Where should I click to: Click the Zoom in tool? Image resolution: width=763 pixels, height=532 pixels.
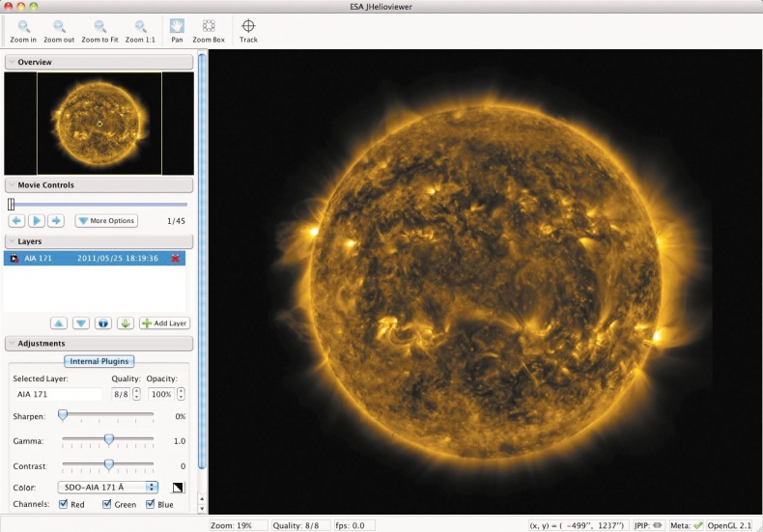(23, 31)
